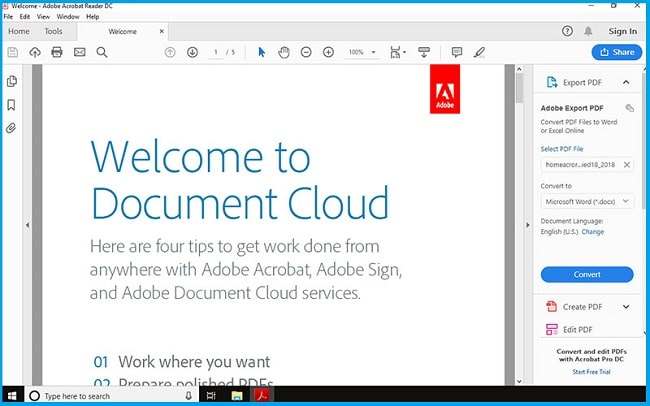Close the Welcome document tab
This screenshot has width=650, height=406.
click(x=162, y=31)
